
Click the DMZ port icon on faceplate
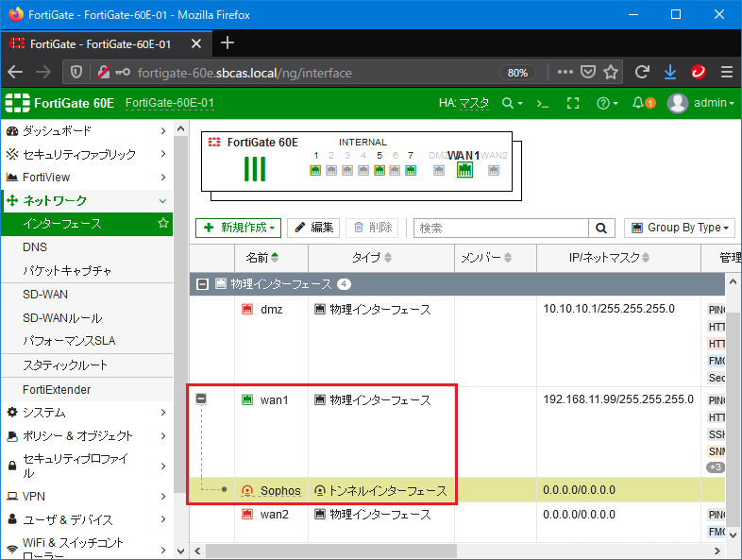click(x=439, y=170)
